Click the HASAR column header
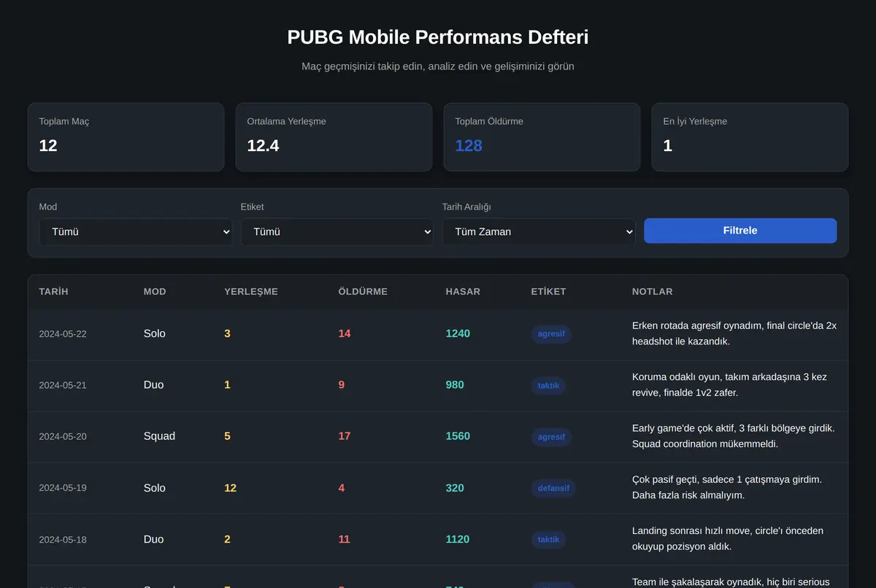This screenshot has width=876, height=588. coord(463,291)
